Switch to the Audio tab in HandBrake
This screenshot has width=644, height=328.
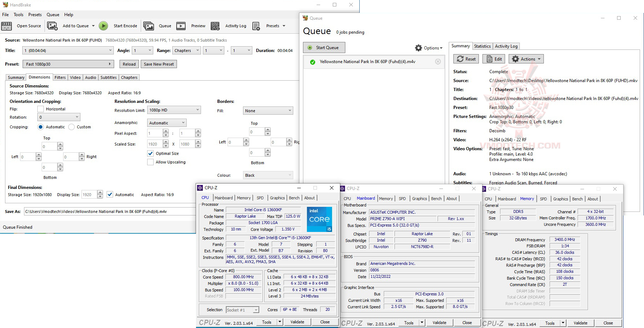(90, 77)
